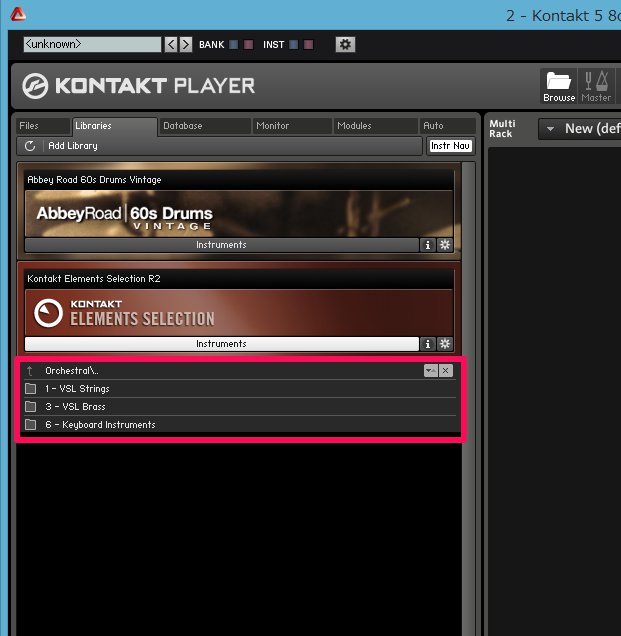
Task: Click the Abbey Road 60s Drums banner
Action: pyautogui.click(x=239, y=214)
